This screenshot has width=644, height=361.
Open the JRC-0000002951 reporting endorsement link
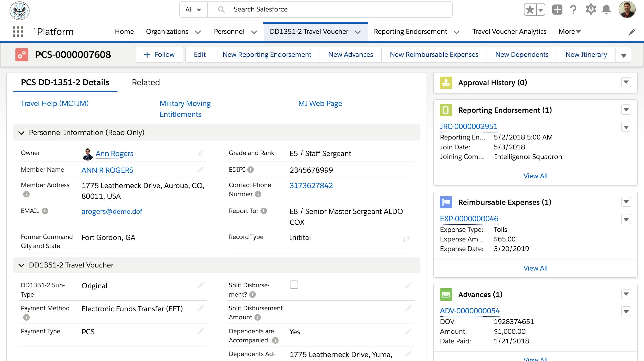pos(469,127)
